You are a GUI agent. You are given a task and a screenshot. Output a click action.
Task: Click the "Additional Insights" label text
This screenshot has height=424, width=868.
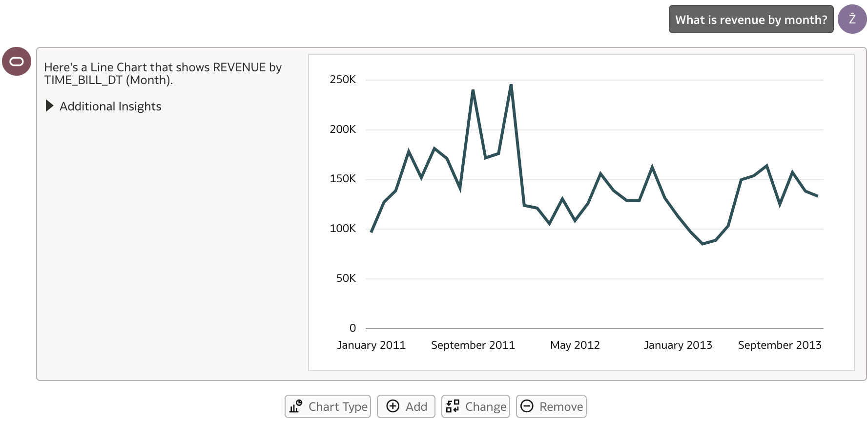click(110, 106)
